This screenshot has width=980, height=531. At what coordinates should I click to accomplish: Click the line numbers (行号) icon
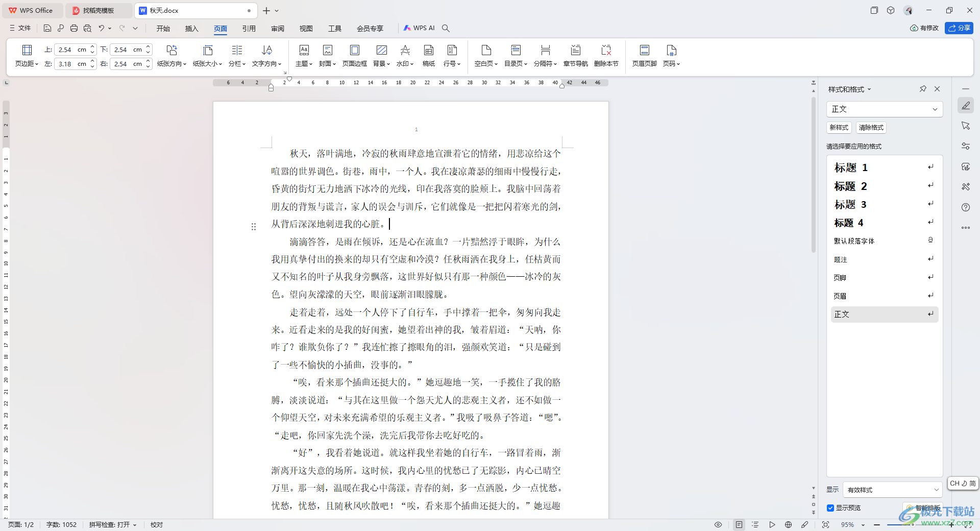pyautogui.click(x=452, y=50)
